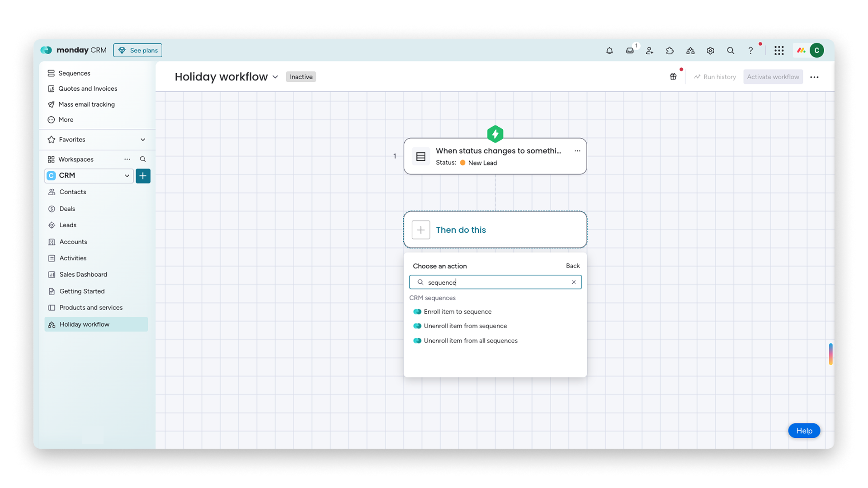The width and height of the screenshot is (868, 488).
Task: Click the green lightning trigger icon
Action: click(495, 134)
